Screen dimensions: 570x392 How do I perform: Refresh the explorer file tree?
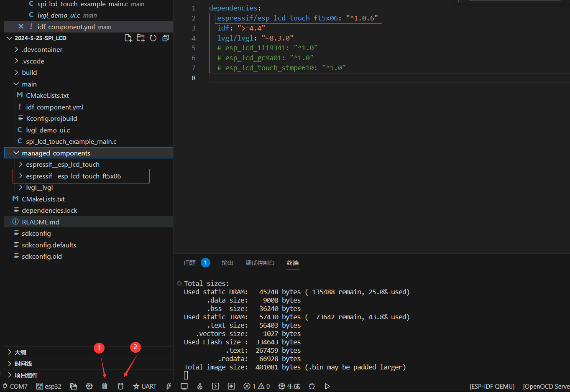[x=153, y=38]
